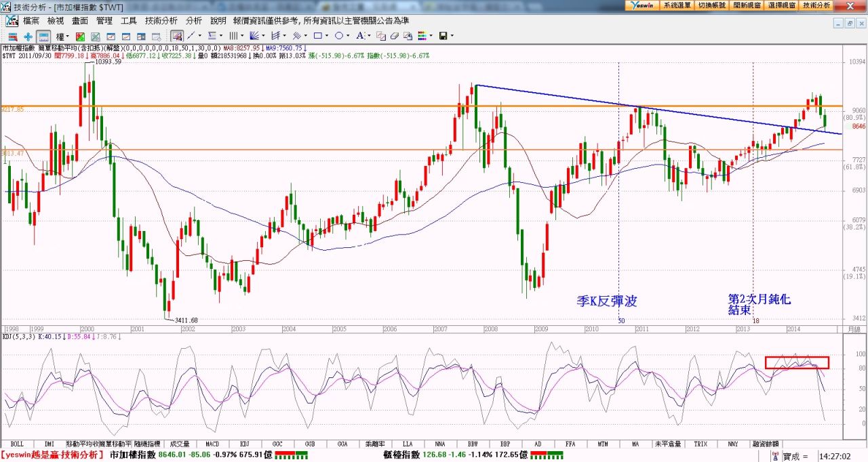Select the ellipse drawing tool
The width and height of the screenshot is (868, 462).
click(x=338, y=36)
